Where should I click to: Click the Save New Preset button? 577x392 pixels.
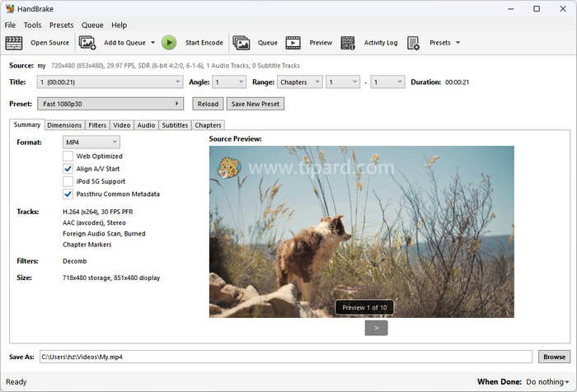256,104
